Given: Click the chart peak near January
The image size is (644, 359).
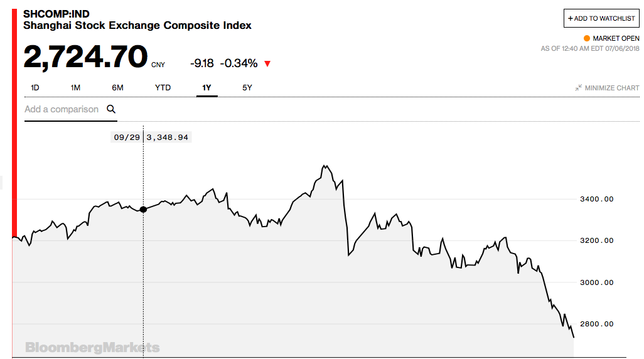Looking at the screenshot, I should click(x=325, y=166).
